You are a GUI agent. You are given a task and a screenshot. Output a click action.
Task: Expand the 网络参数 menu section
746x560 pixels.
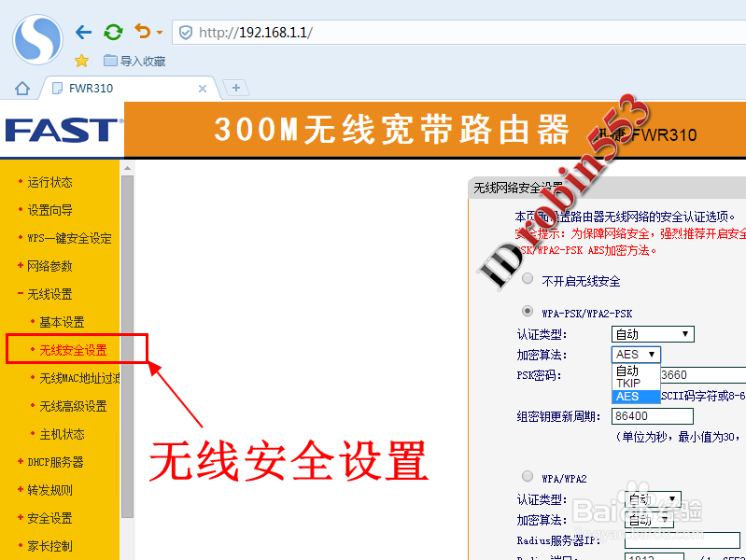(x=50, y=266)
